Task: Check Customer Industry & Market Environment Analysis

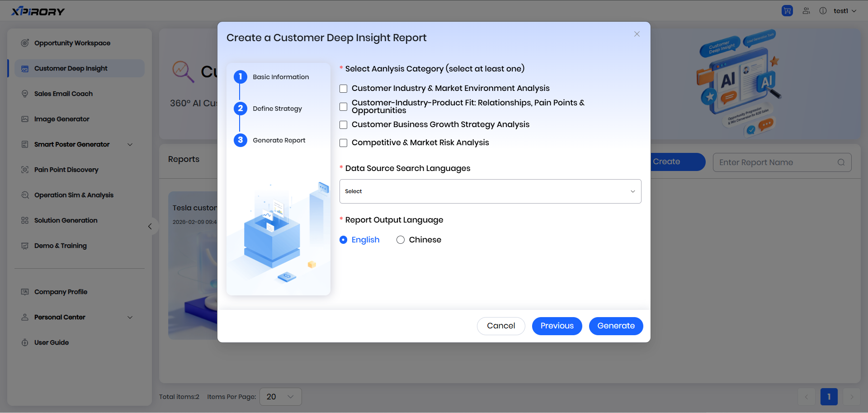Action: pyautogui.click(x=344, y=89)
